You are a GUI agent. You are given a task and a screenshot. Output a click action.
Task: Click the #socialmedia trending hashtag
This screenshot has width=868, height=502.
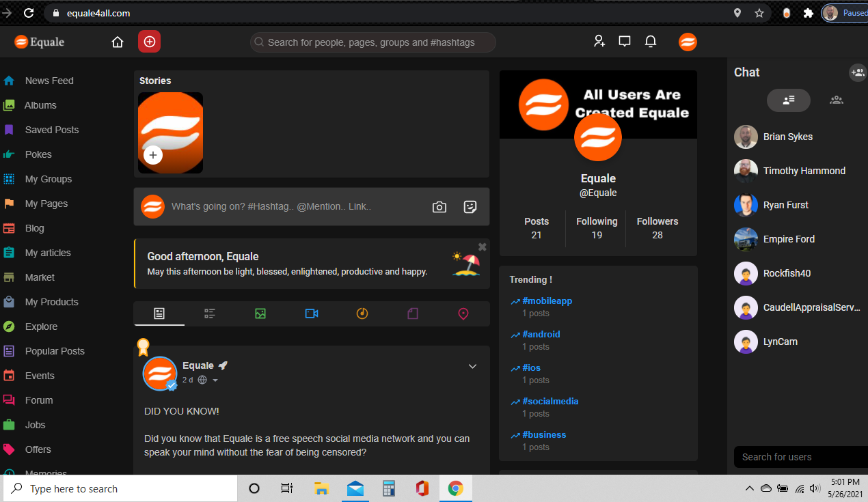pyautogui.click(x=550, y=401)
